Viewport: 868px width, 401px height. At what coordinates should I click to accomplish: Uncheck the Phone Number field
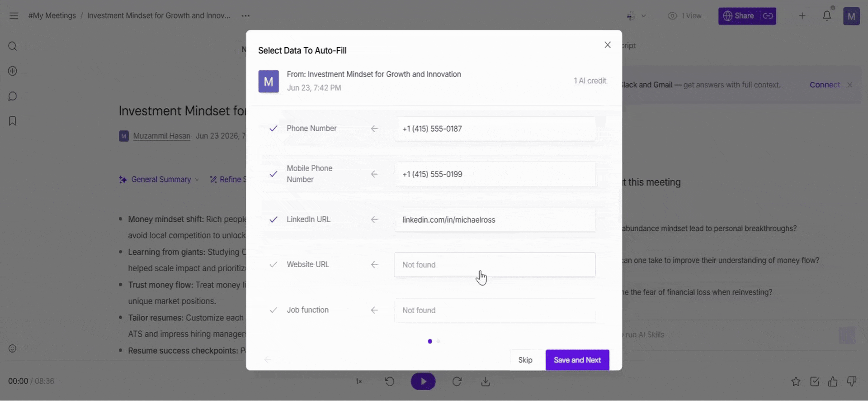pos(273,129)
